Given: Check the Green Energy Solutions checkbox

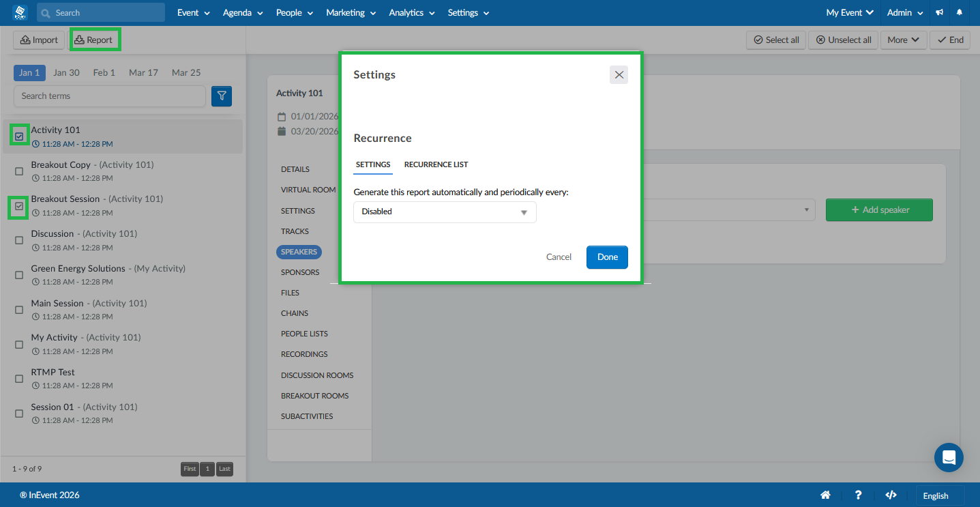Looking at the screenshot, I should (x=19, y=275).
